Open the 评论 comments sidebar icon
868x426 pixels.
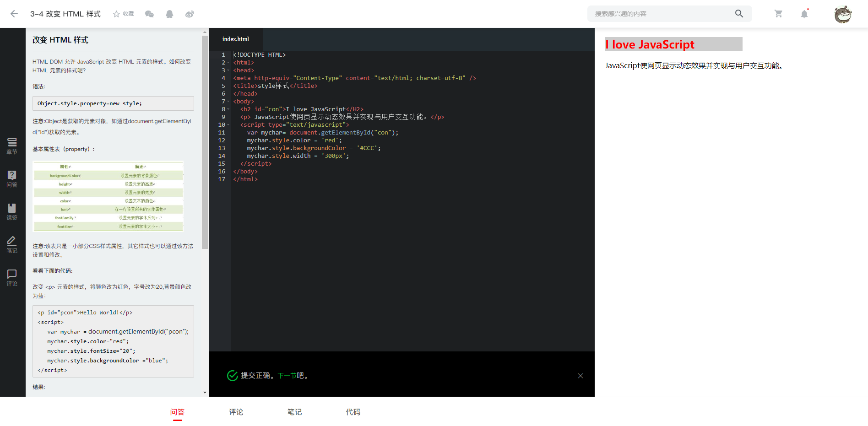click(x=12, y=278)
